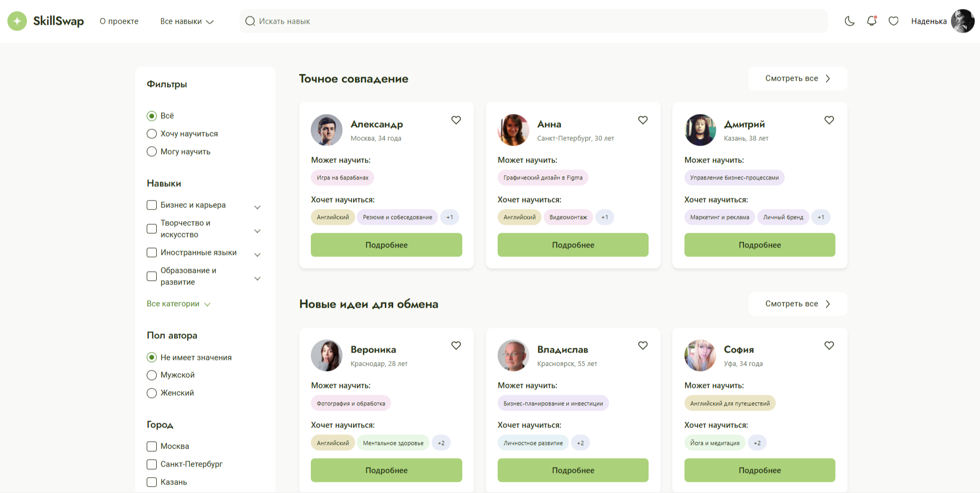Screen dimensions: 980x493
Task: Check the Москва city checkbox
Action: tap(151, 446)
